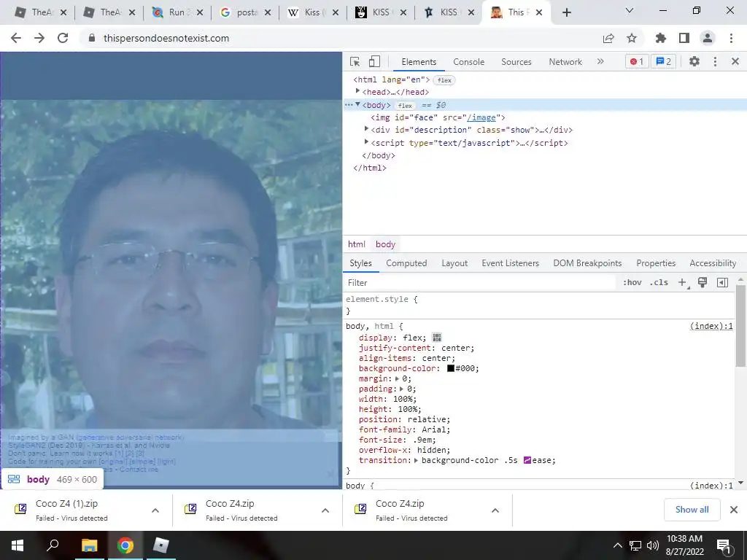Open the flexbox editor icon beside display
The width and height of the screenshot is (747, 560).
pos(436,338)
